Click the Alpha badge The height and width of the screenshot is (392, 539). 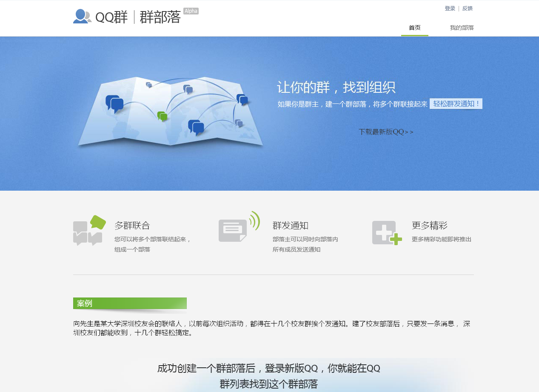coord(191,11)
